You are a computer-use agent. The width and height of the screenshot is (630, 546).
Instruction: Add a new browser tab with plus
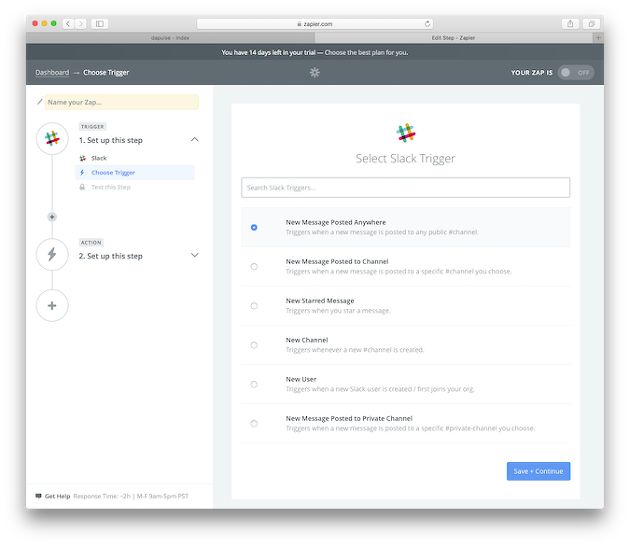(x=598, y=37)
